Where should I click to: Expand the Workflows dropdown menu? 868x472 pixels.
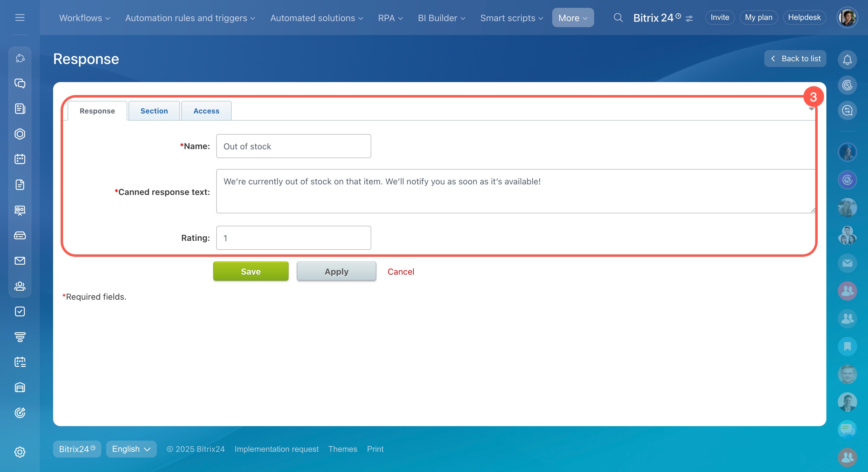click(84, 18)
